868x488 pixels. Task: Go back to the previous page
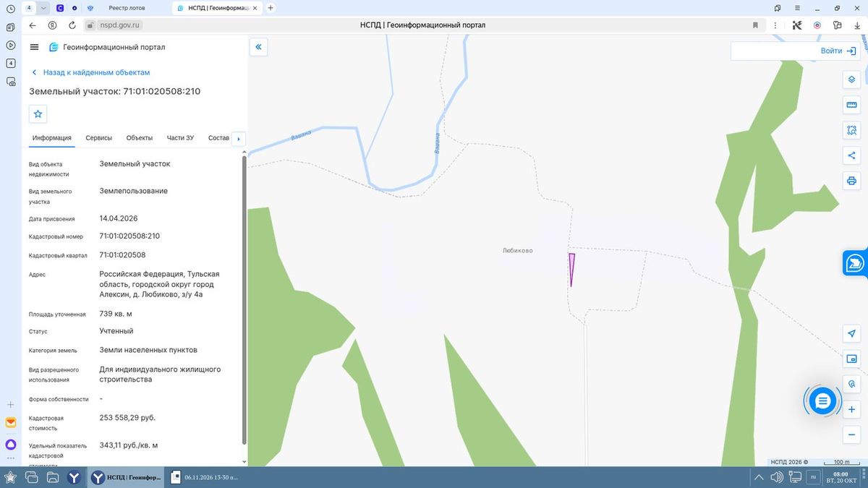pyautogui.click(x=33, y=25)
